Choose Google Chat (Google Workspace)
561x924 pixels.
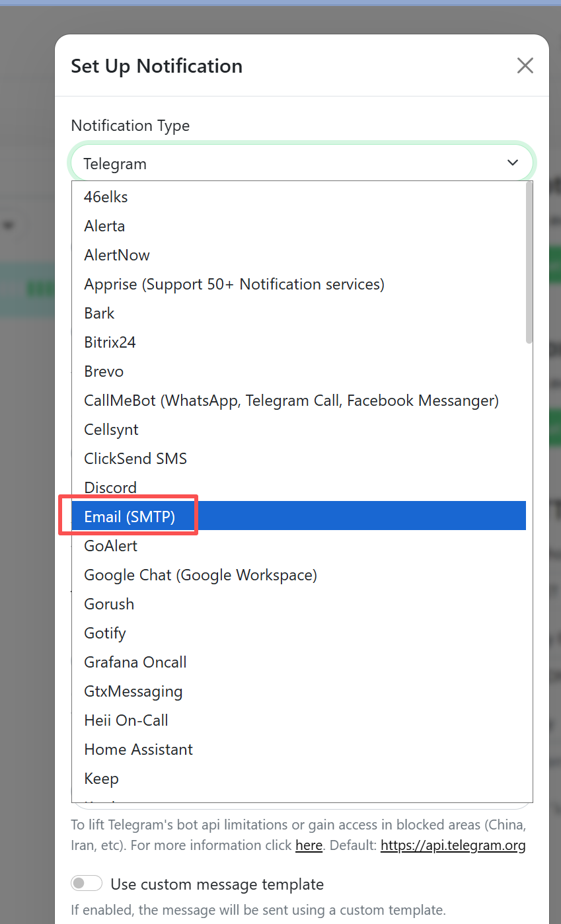point(200,574)
